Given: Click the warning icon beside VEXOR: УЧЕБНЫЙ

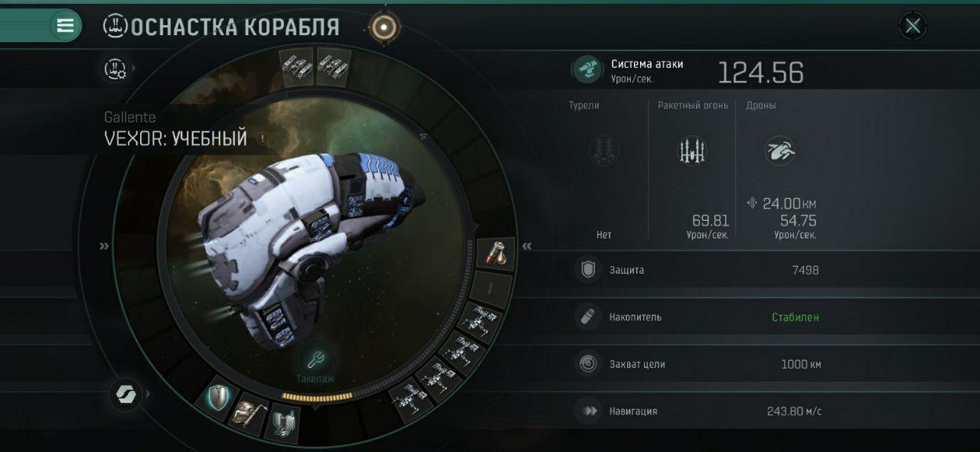Looking at the screenshot, I should point(262,139).
